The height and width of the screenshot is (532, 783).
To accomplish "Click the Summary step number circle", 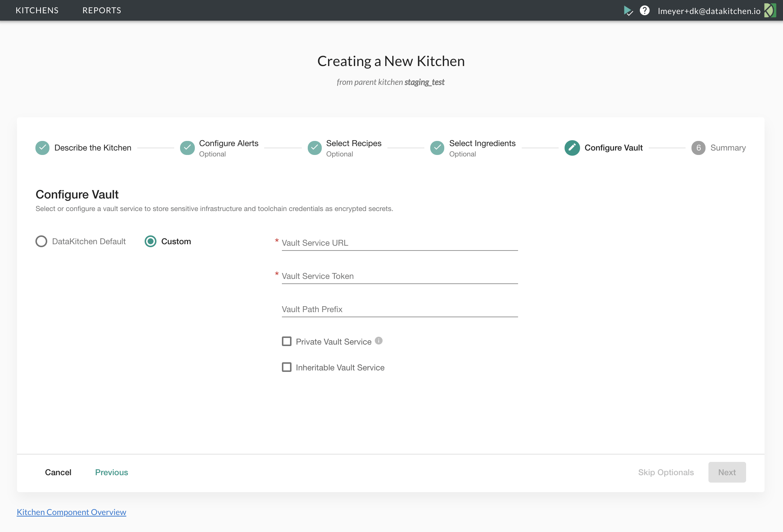I will tap(698, 148).
